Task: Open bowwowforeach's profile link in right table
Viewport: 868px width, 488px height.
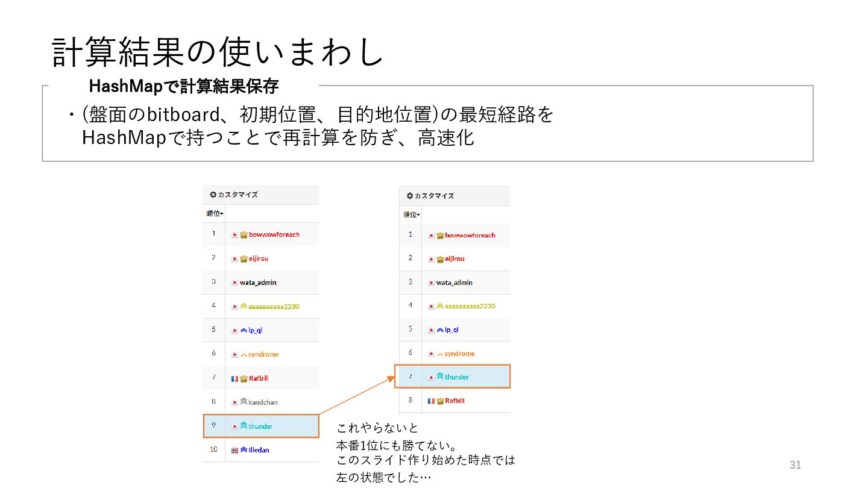Action: point(470,236)
